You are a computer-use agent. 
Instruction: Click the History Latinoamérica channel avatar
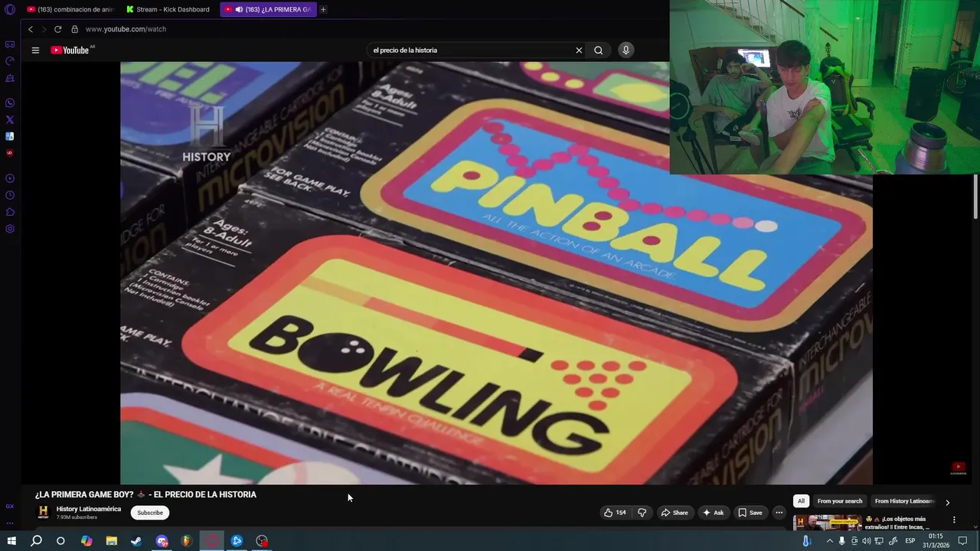tap(44, 512)
